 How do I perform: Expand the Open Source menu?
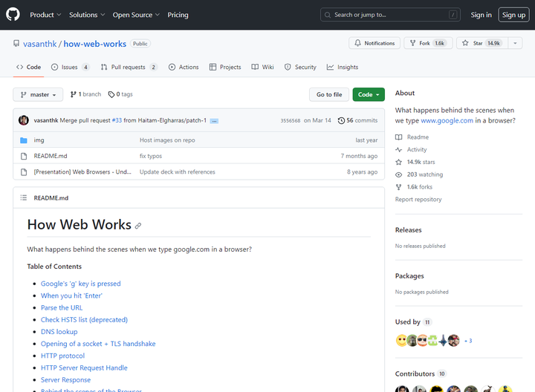(x=136, y=15)
